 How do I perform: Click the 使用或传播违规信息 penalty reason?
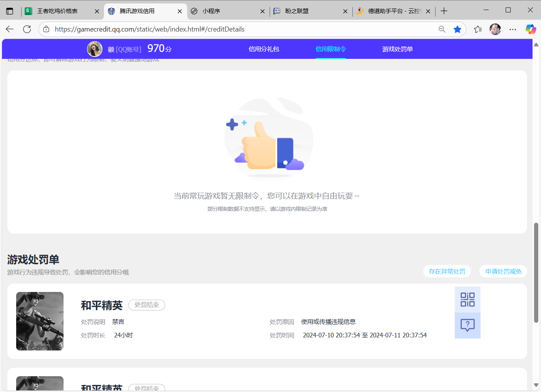point(328,322)
